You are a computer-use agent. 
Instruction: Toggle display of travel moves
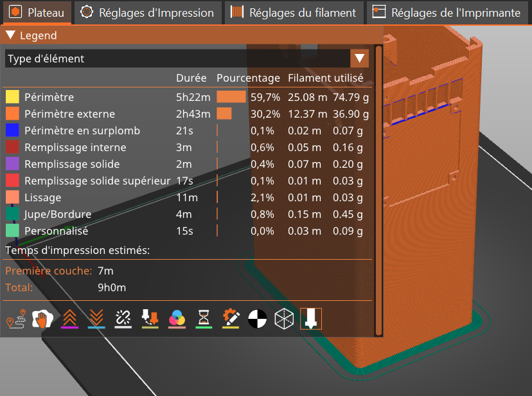click(14, 319)
